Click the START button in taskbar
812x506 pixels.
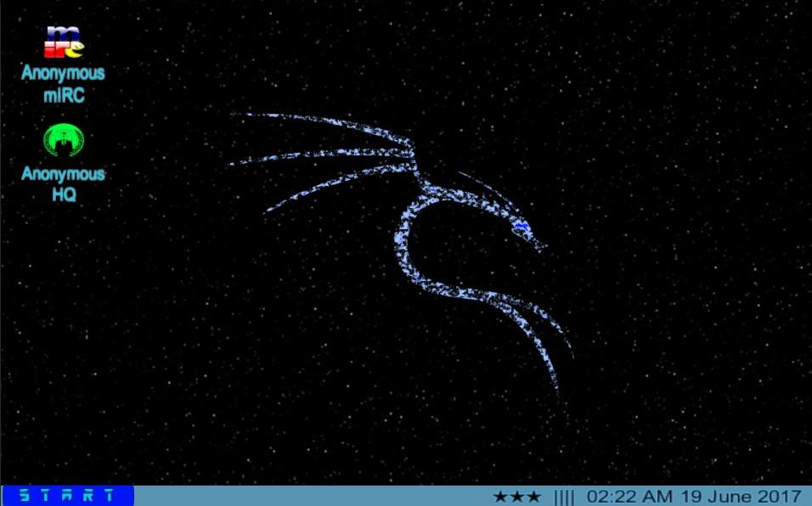point(67,496)
